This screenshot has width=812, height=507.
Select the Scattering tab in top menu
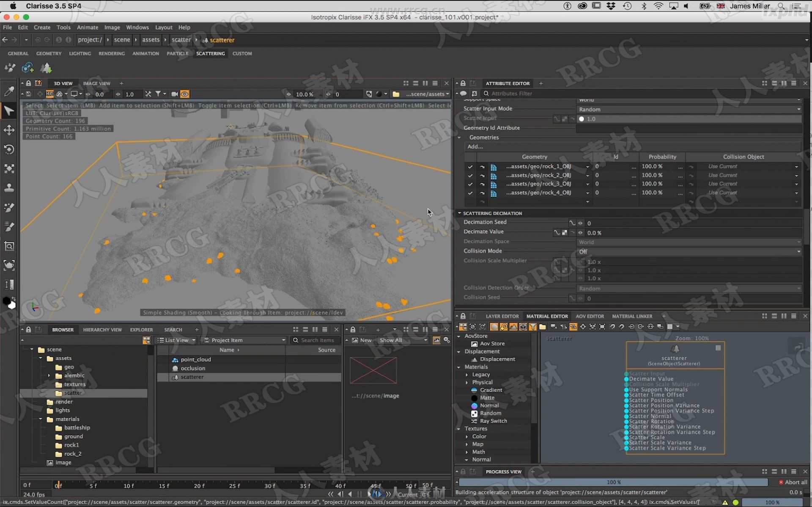tap(211, 53)
